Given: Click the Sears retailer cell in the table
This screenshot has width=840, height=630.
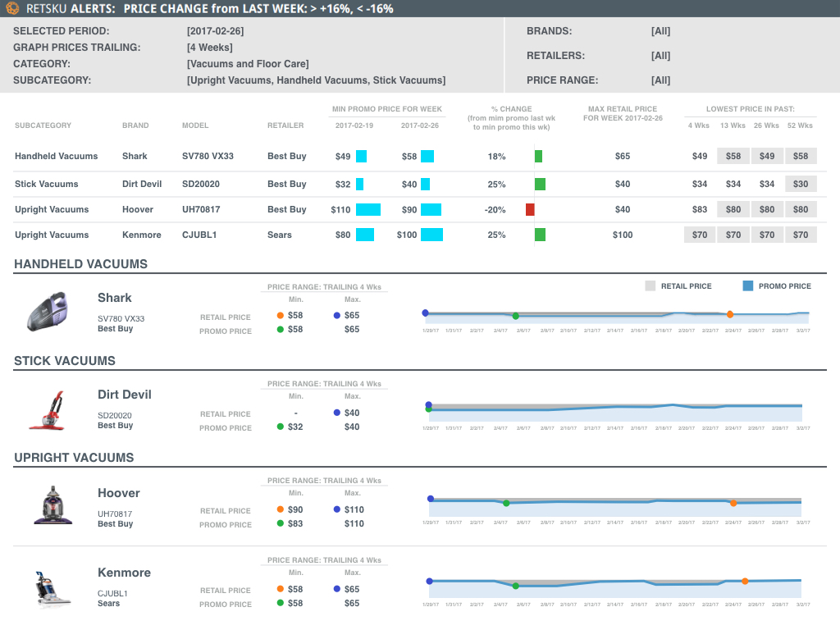Looking at the screenshot, I should 280,235.
